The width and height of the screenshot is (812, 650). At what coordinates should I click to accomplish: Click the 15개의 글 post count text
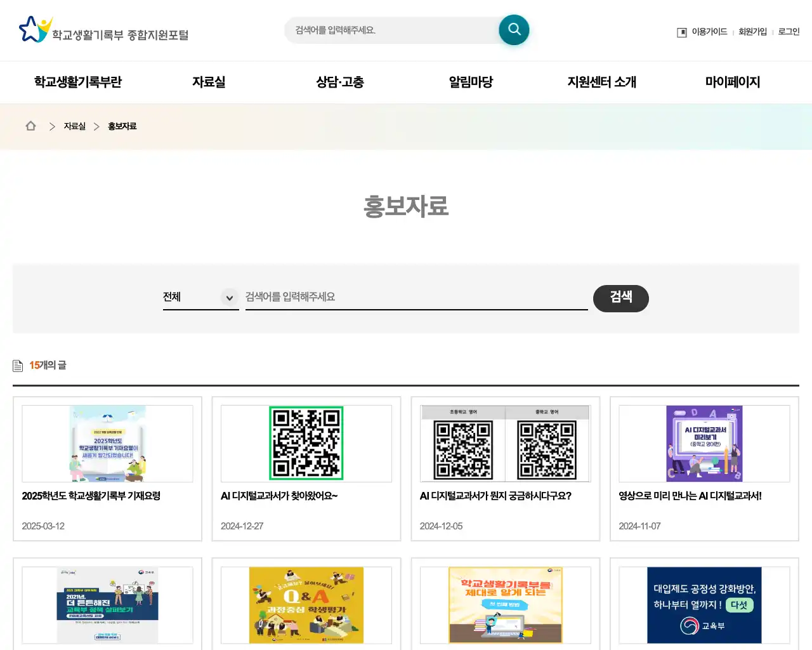[x=48, y=366]
